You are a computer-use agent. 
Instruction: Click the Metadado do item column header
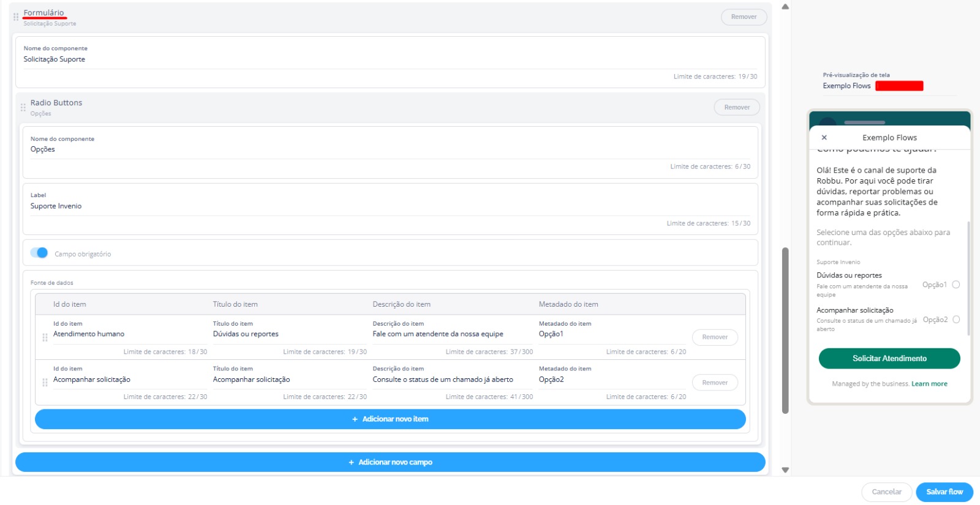pos(568,304)
